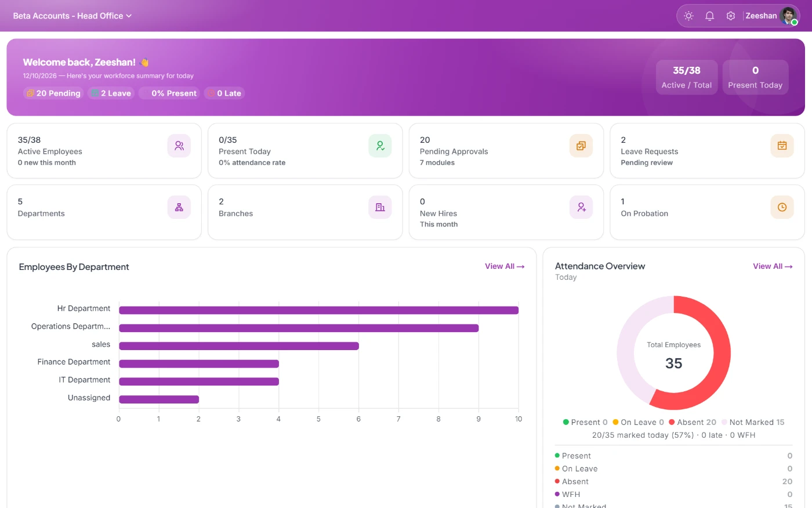Click the Unassigned bar in the chart
Viewport: 812px width, 508px height.
(159, 399)
